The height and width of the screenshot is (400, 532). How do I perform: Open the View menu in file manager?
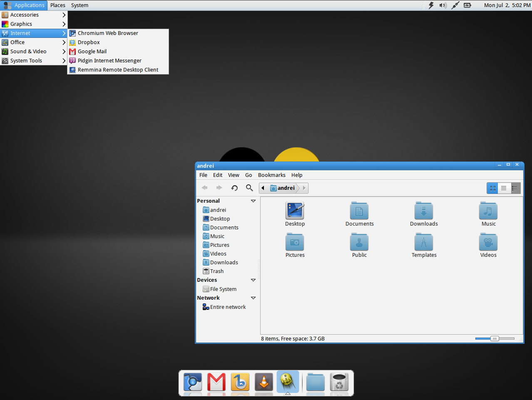click(x=234, y=175)
